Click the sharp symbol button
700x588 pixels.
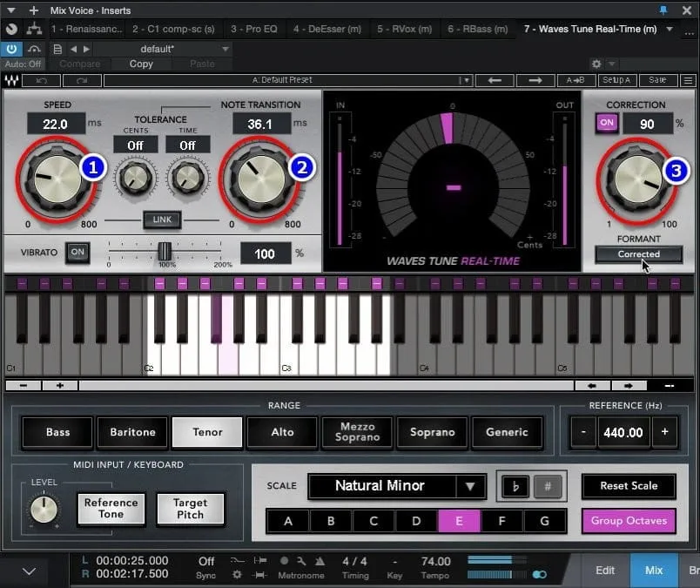tap(548, 486)
